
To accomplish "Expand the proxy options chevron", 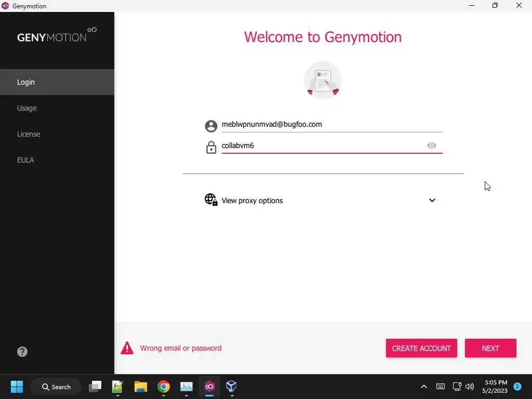I will (432, 200).
